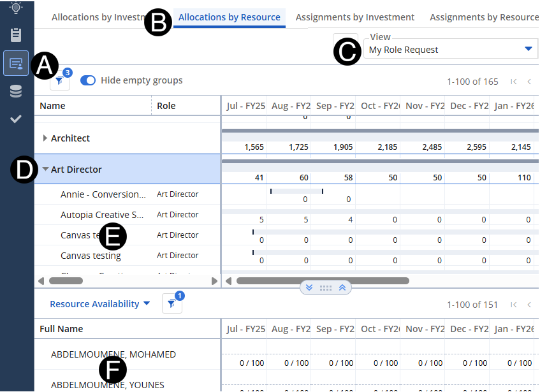Open the stacked database icon in sidebar
Viewport: 540px width, 392px height.
click(x=16, y=91)
